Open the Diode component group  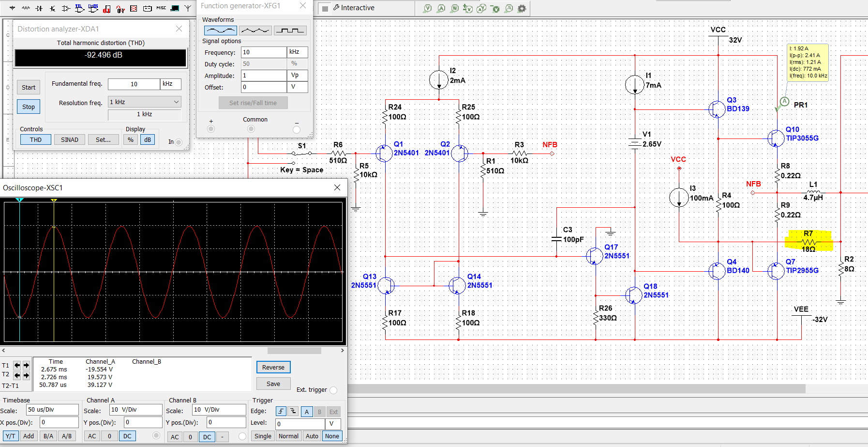(x=39, y=8)
